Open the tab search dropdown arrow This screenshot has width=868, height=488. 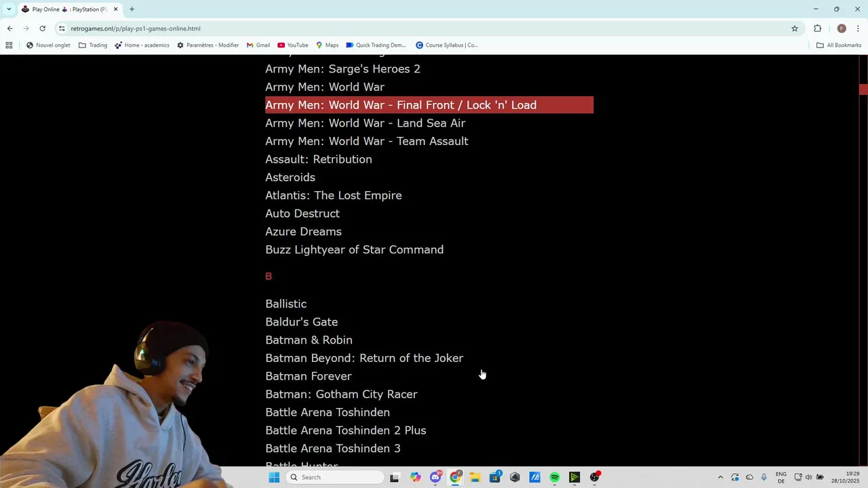9,9
